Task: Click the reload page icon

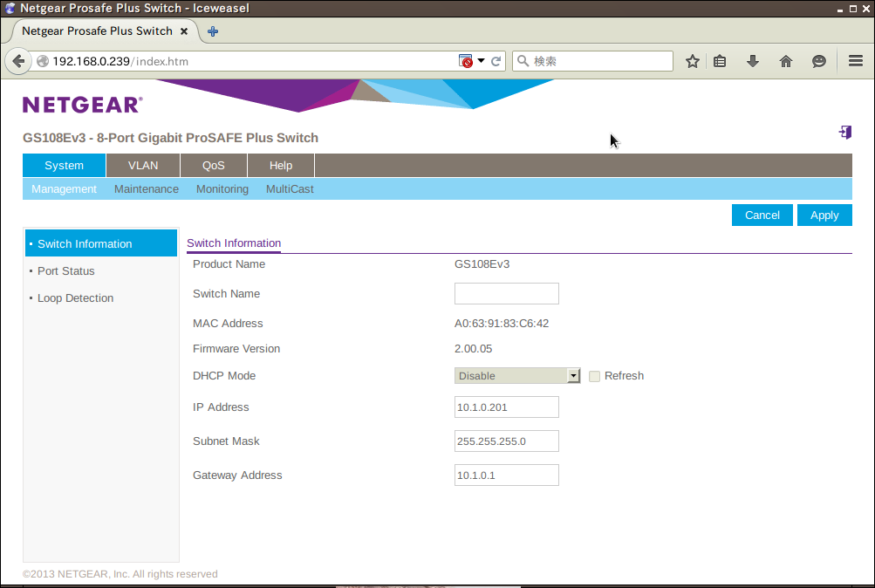Action: (x=496, y=61)
